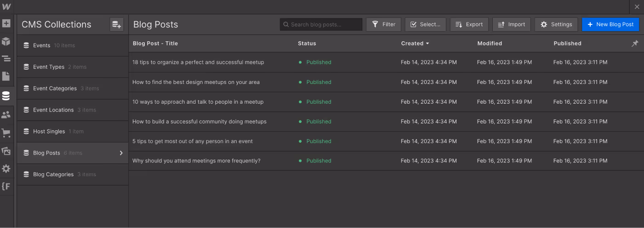Open the Add Elements panel icon
The height and width of the screenshot is (228, 644).
6,23
